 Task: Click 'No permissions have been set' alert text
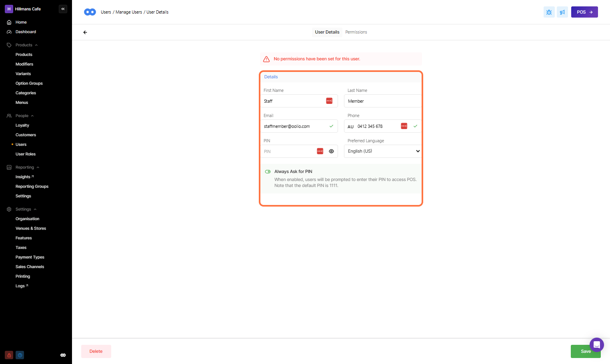(317, 59)
